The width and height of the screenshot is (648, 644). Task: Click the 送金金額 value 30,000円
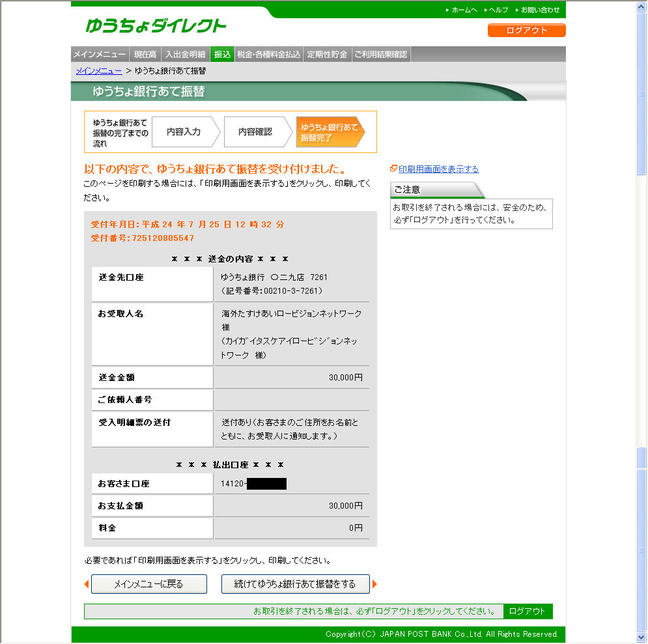tap(345, 378)
